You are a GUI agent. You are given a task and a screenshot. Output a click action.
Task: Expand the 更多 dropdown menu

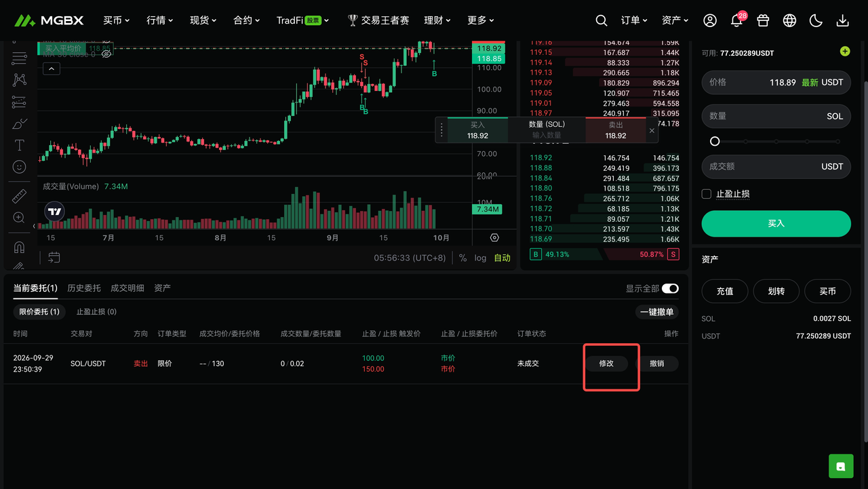pyautogui.click(x=481, y=20)
